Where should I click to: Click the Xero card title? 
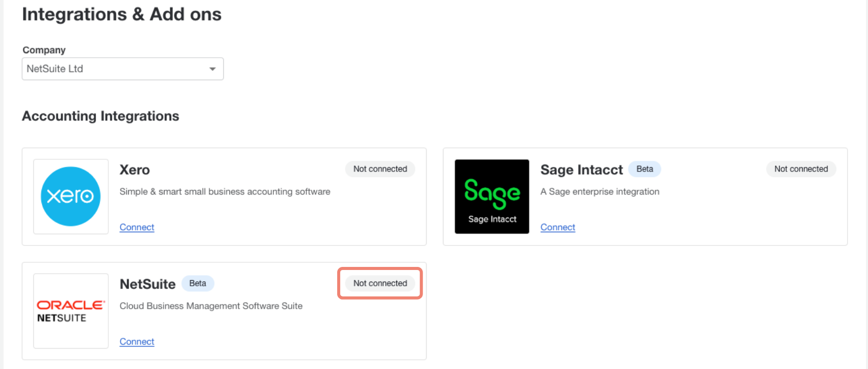tap(135, 169)
